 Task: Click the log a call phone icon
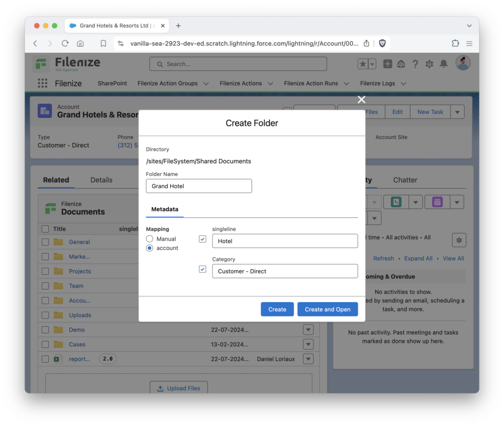(396, 202)
